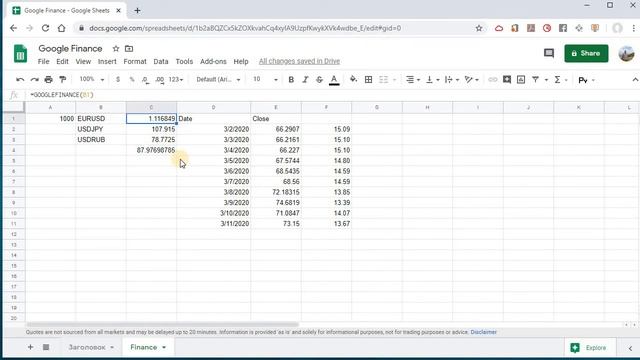Open comment history icon
This screenshot has height=360, width=640.
[x=549, y=53]
